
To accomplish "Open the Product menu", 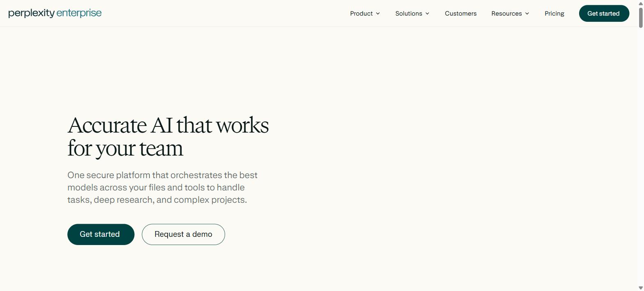I will 365,14.
